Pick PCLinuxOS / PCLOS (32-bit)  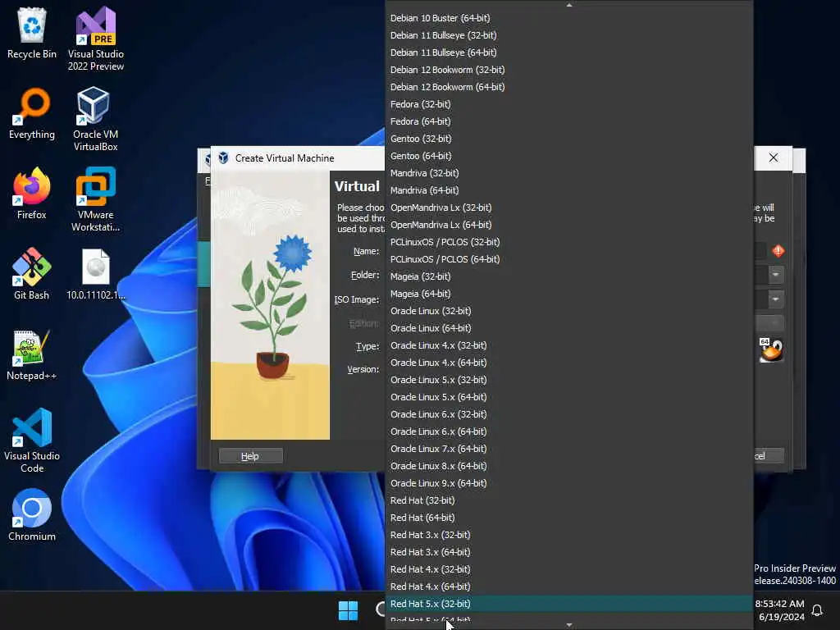click(x=569, y=242)
